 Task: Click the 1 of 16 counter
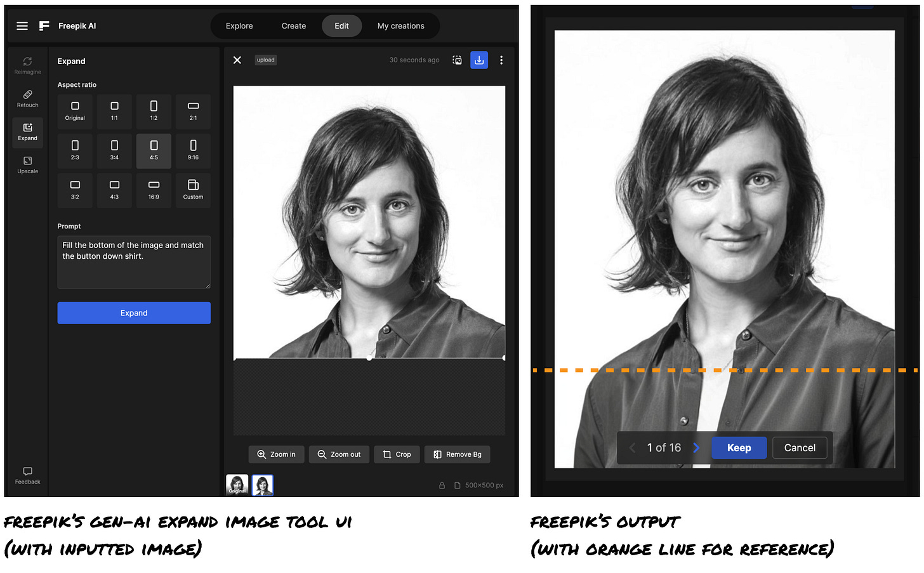click(x=664, y=448)
